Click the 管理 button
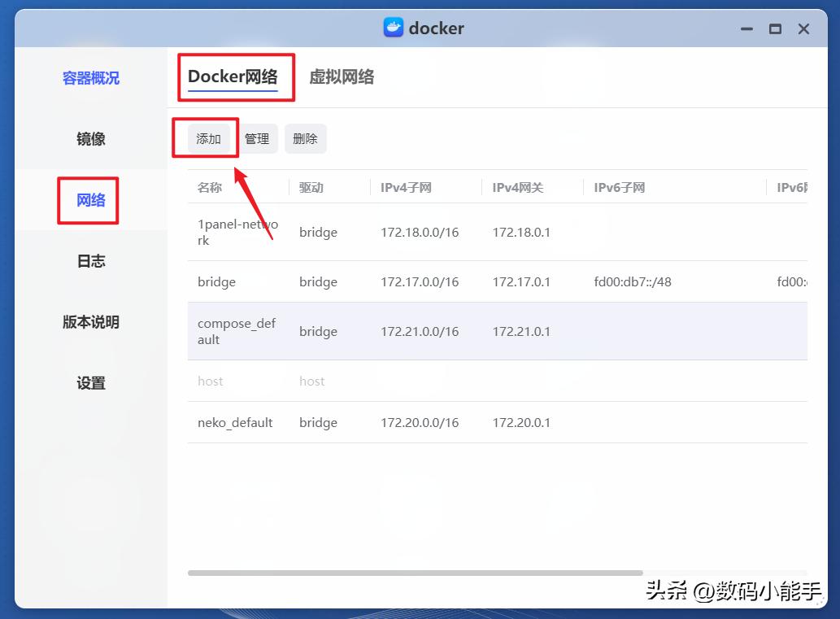This screenshot has height=619, width=840. coord(257,139)
